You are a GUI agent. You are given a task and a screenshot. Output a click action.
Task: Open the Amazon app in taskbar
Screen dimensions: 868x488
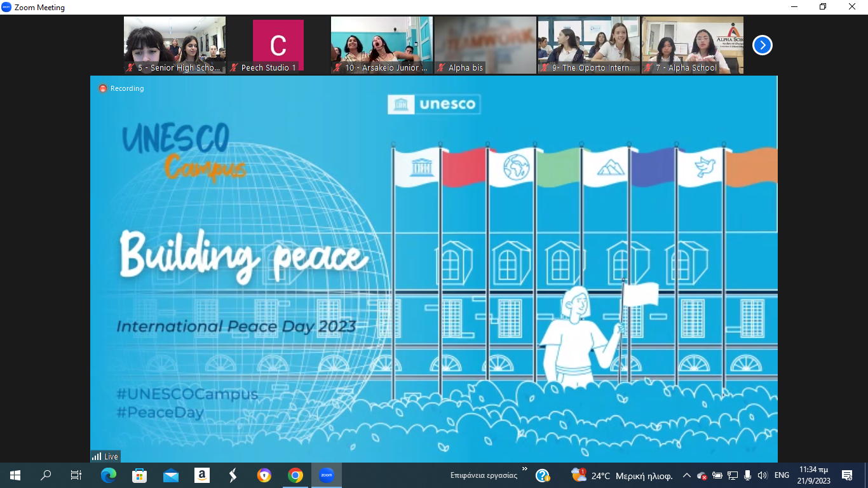(x=202, y=475)
